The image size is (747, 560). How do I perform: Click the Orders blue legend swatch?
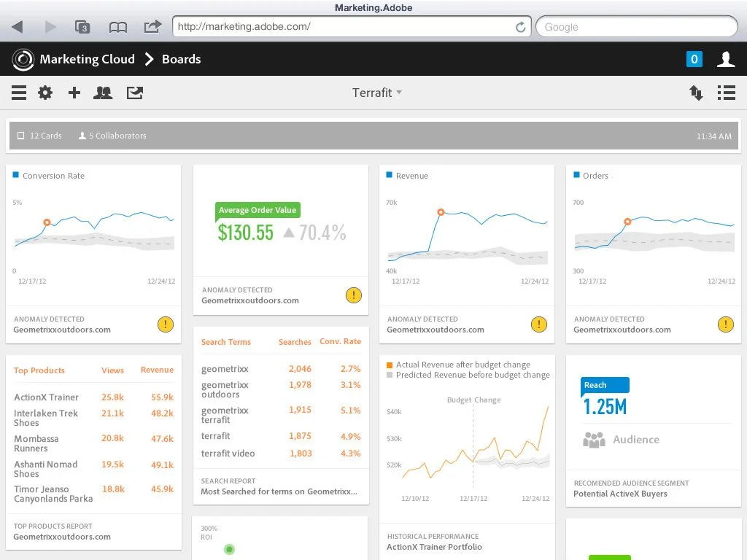tap(576, 175)
